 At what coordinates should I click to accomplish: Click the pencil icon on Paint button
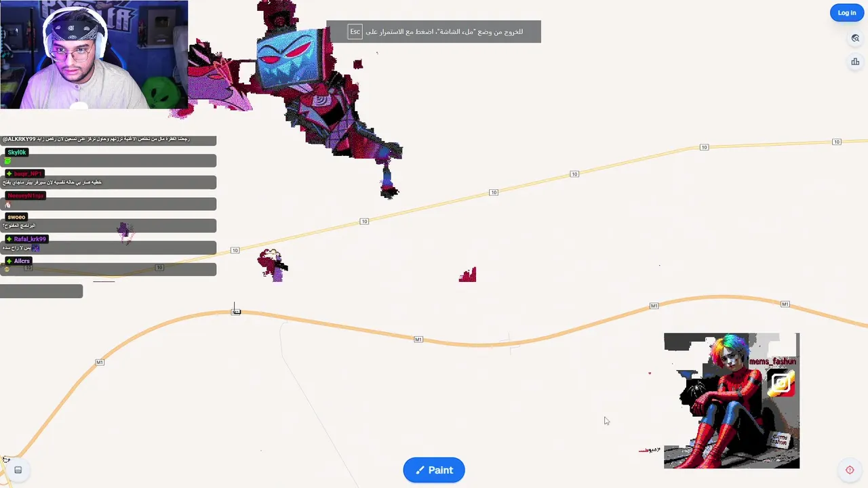pos(420,470)
